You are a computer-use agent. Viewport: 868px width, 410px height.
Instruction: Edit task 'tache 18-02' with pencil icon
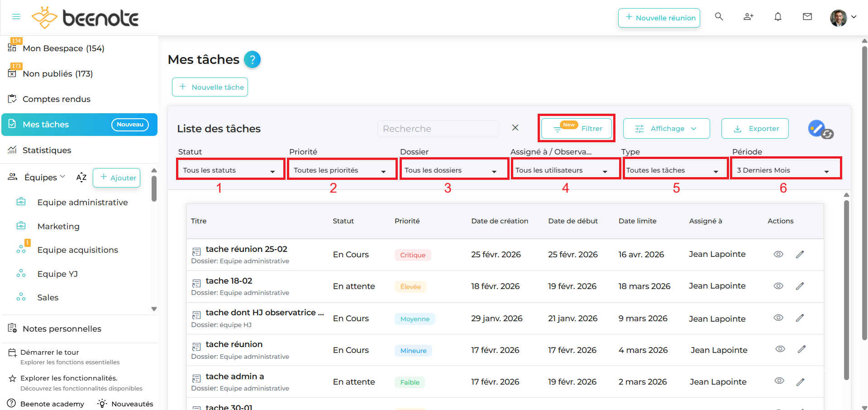[800, 286]
